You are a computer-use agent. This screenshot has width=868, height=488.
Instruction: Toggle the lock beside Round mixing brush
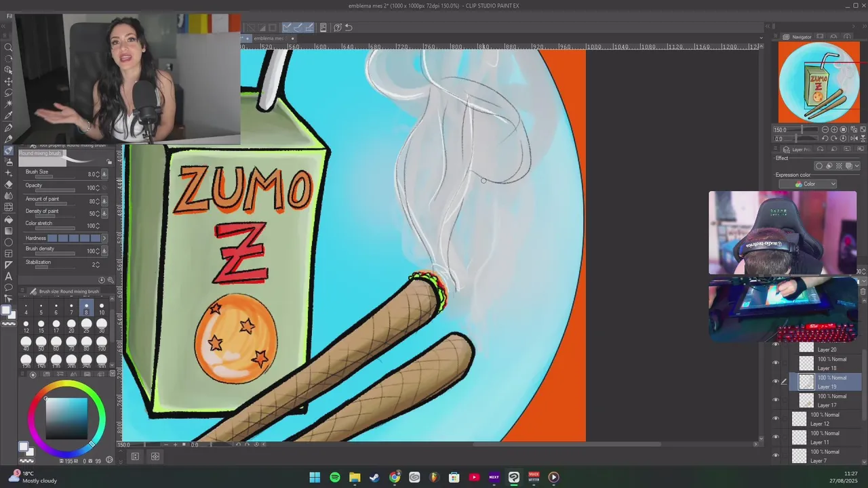point(109,162)
